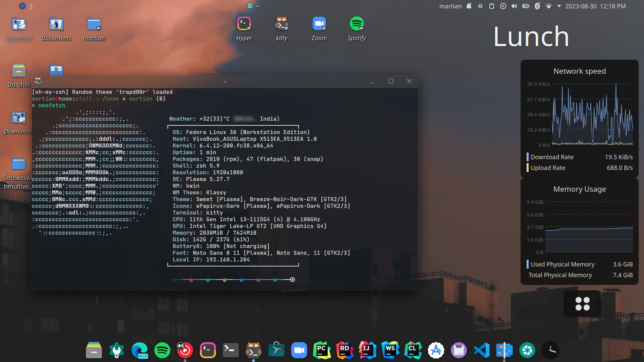The height and width of the screenshot is (362, 644).
Task: Open Bluetooth tray icon
Action: [537, 6]
